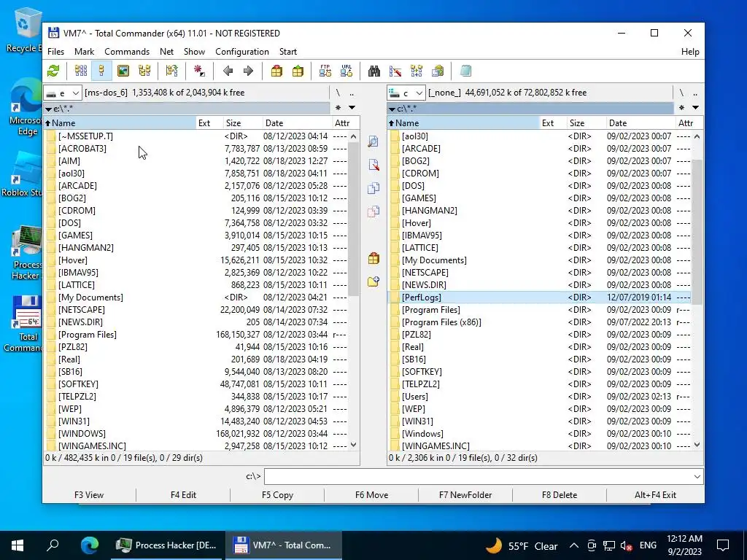Open the FTP connect toolbar icon
Viewport: 747px width, 560px height.
[325, 71]
